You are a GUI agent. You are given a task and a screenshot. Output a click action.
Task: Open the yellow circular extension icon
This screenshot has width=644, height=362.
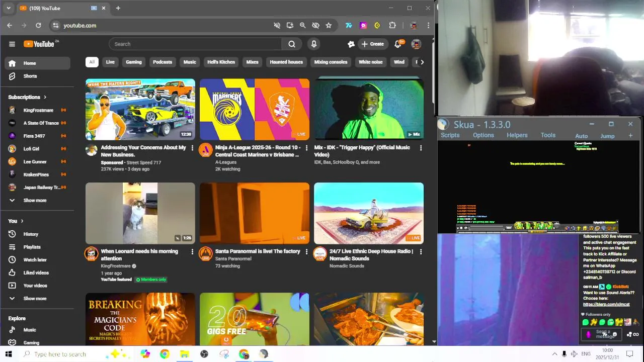coord(377,25)
